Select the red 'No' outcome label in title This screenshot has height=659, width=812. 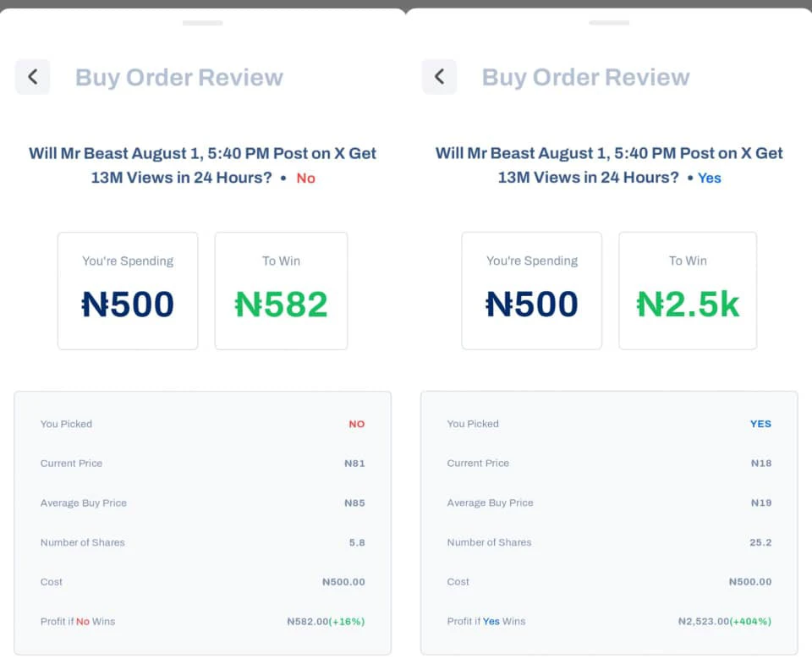tap(305, 178)
